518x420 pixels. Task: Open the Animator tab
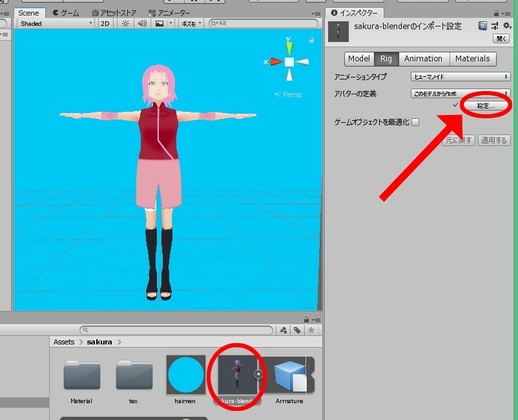(x=169, y=13)
